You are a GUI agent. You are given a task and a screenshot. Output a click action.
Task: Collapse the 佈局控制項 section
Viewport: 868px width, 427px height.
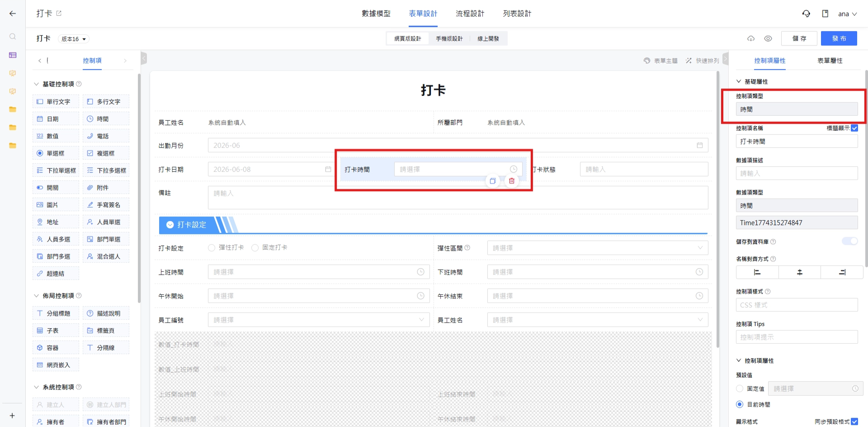tap(37, 296)
